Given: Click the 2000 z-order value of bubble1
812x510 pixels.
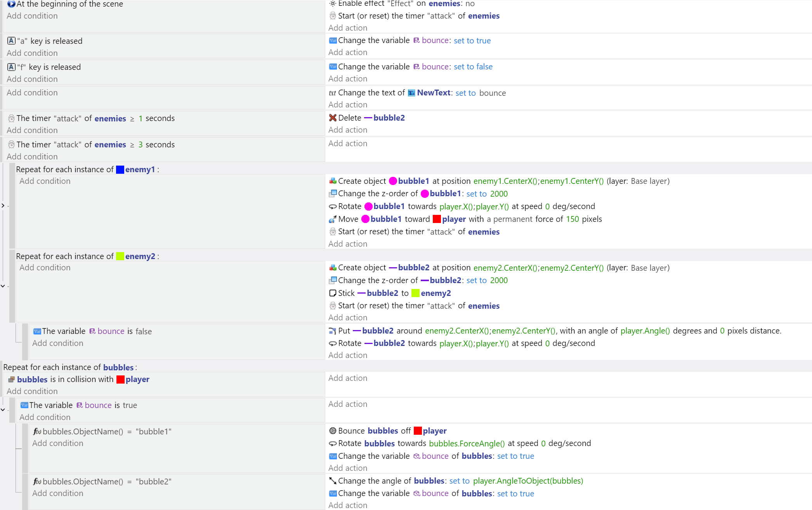Looking at the screenshot, I should tap(499, 194).
